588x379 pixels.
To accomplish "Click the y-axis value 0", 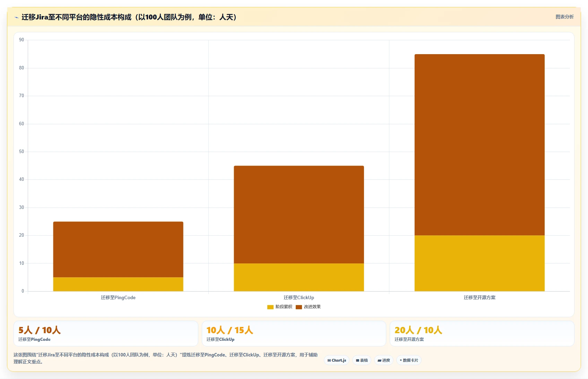I will [23, 291].
